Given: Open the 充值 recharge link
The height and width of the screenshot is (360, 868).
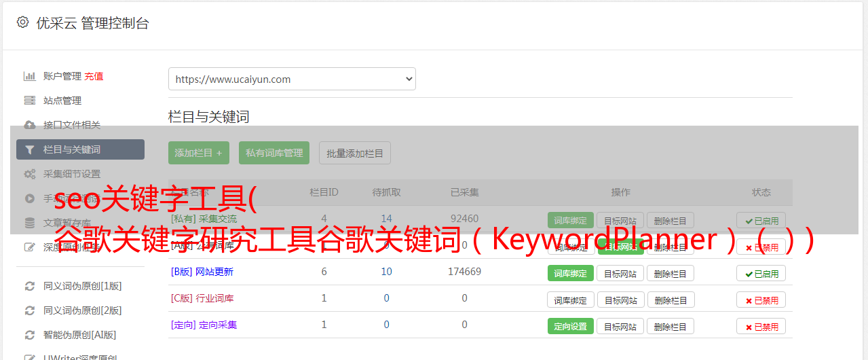Looking at the screenshot, I should click(94, 76).
